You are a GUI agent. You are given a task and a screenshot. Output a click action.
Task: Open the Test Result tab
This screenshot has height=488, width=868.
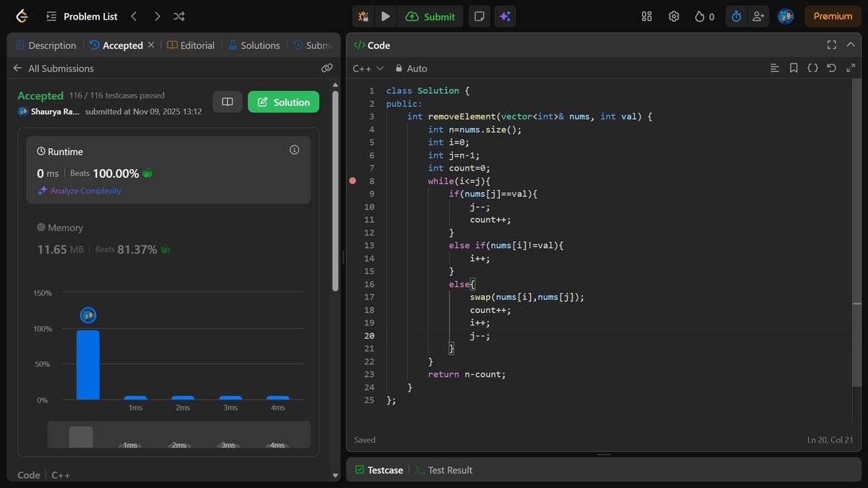point(443,470)
